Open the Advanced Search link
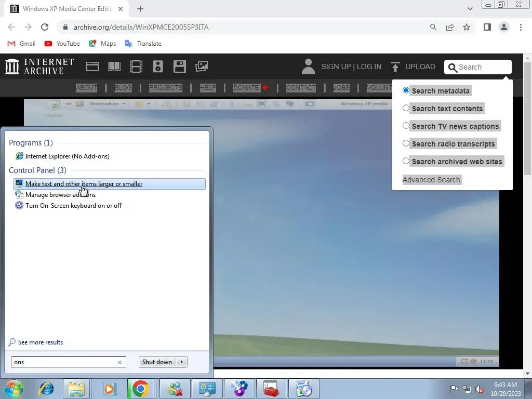 tap(431, 180)
